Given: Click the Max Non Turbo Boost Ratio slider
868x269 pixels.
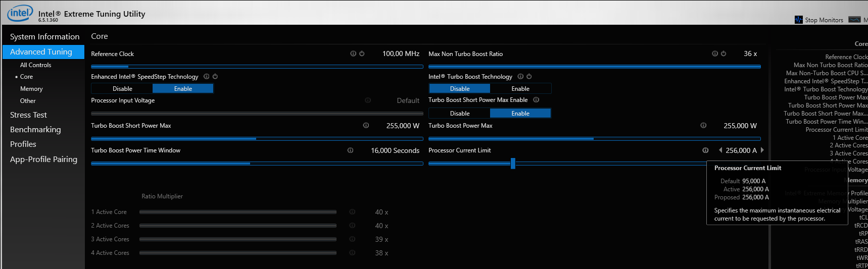Looking at the screenshot, I should point(594,66).
